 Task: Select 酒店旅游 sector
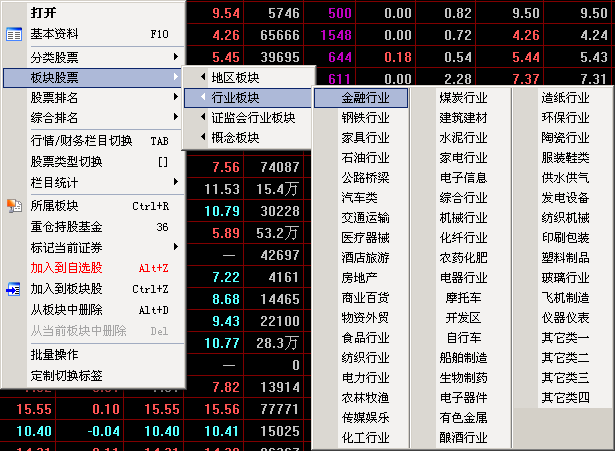[x=365, y=258]
